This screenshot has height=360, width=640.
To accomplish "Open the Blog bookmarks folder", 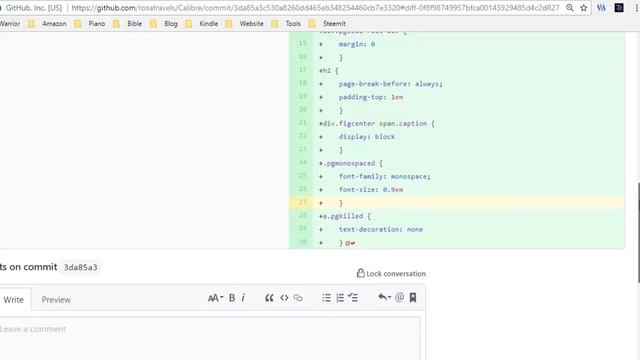I will point(165,24).
